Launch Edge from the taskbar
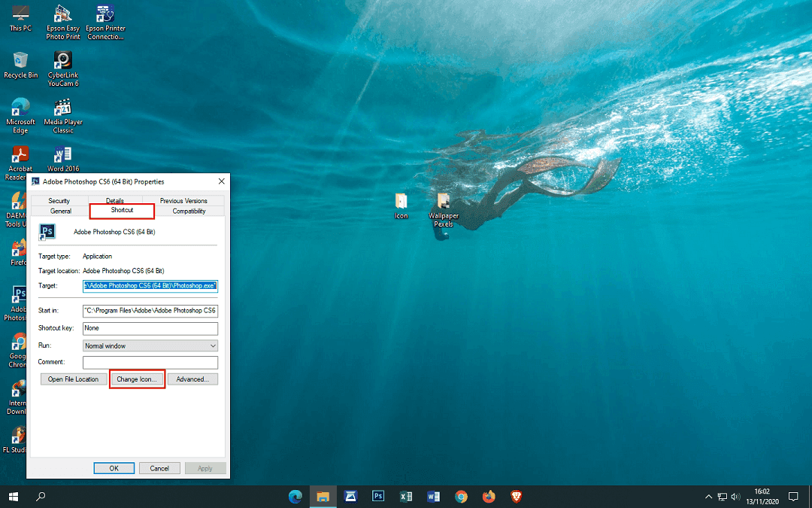 295,497
